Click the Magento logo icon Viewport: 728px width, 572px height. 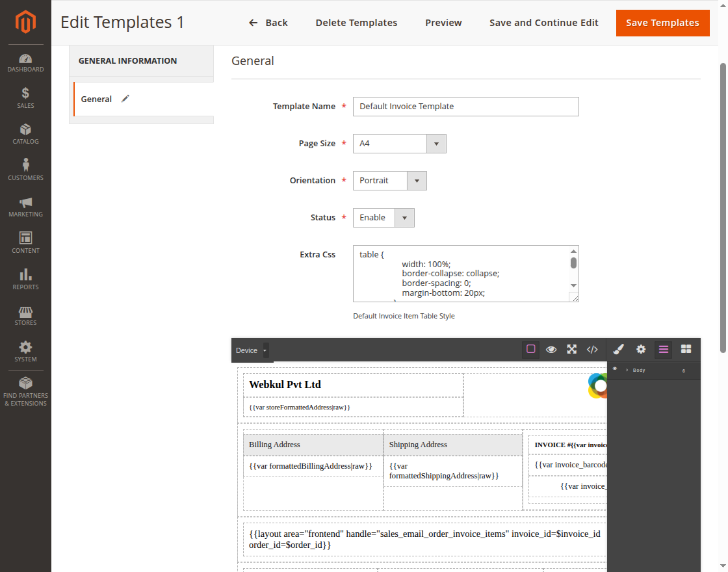coord(25,22)
